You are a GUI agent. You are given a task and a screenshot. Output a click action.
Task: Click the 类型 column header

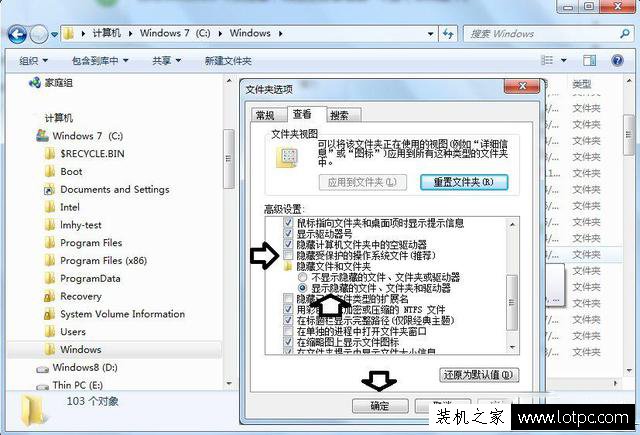click(582, 84)
